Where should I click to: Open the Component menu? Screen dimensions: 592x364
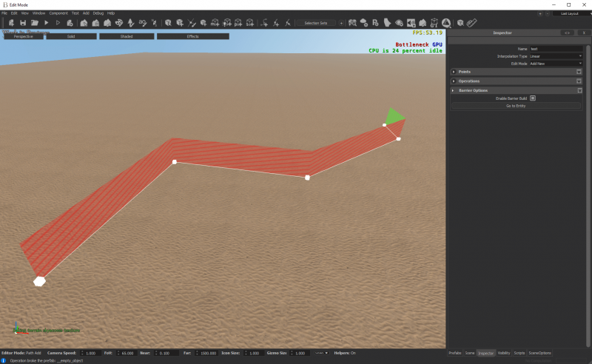58,13
